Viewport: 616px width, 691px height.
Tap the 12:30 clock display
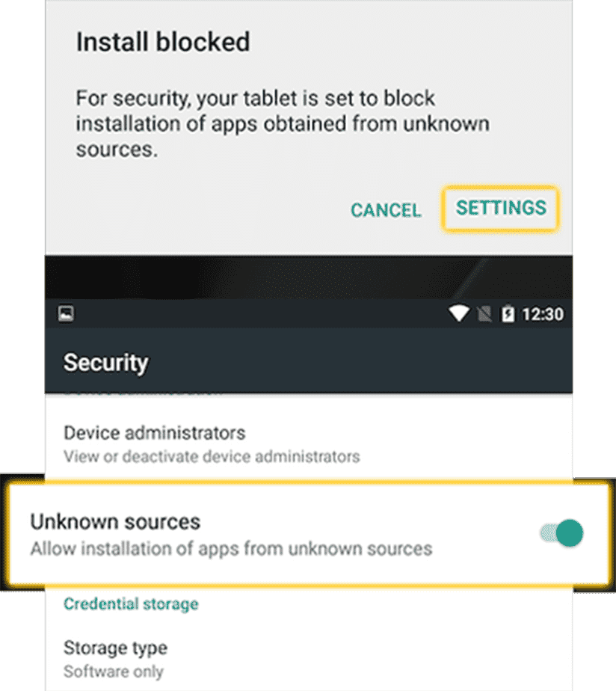tap(543, 314)
